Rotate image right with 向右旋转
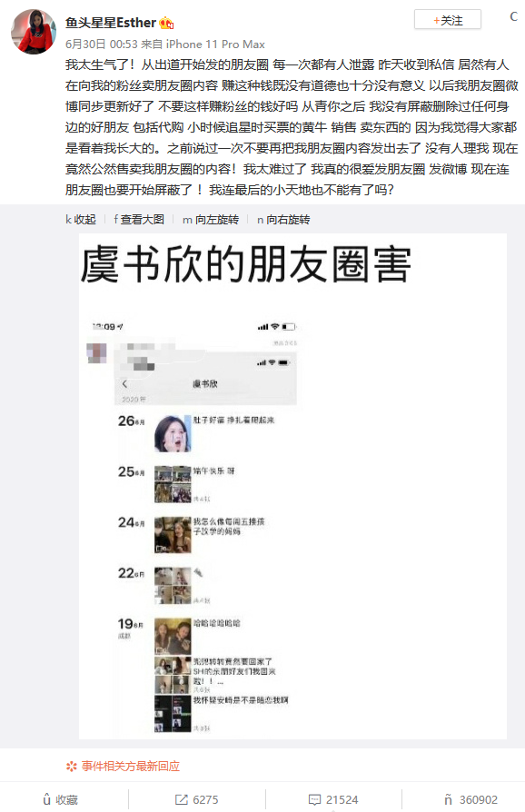The height and width of the screenshot is (812, 525). [283, 220]
